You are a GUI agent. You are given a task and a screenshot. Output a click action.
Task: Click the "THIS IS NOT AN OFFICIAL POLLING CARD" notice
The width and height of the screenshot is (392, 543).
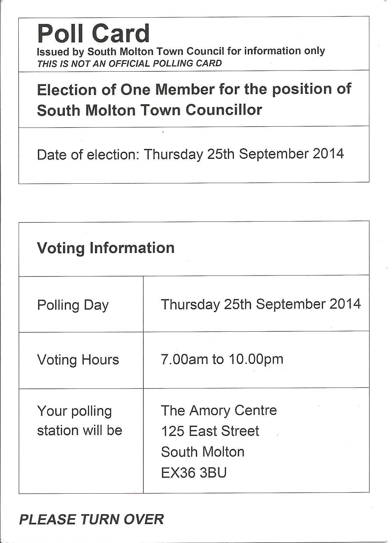coord(129,63)
